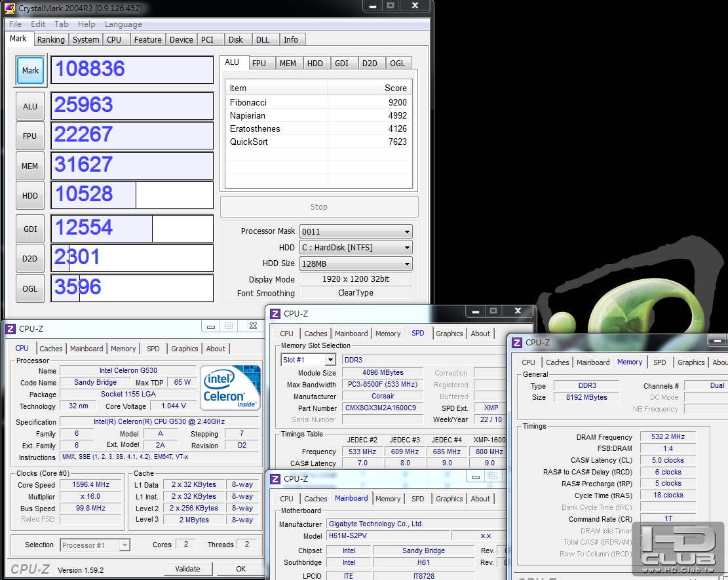Viewport: 728px width, 580px height.
Task: Click the Display Mode 1920 x 1200 32bit field
Action: [x=356, y=279]
